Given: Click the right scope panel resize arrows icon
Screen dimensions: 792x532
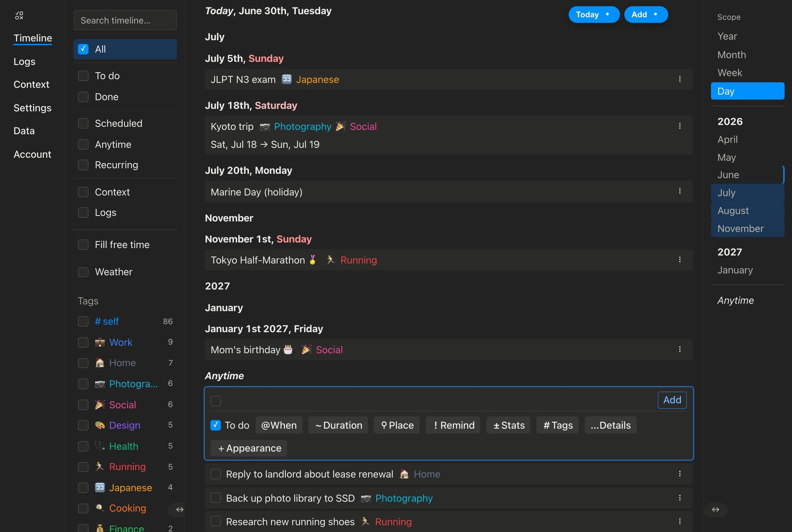Looking at the screenshot, I should pyautogui.click(x=715, y=509).
